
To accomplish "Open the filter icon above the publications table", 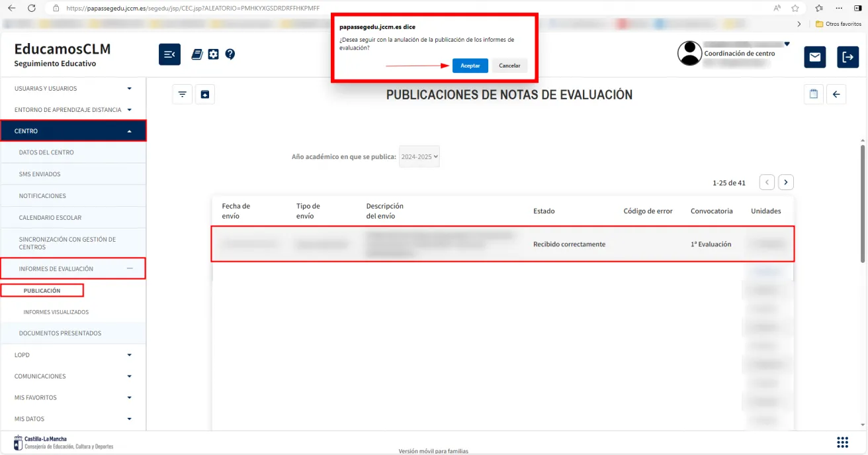I will click(x=182, y=93).
